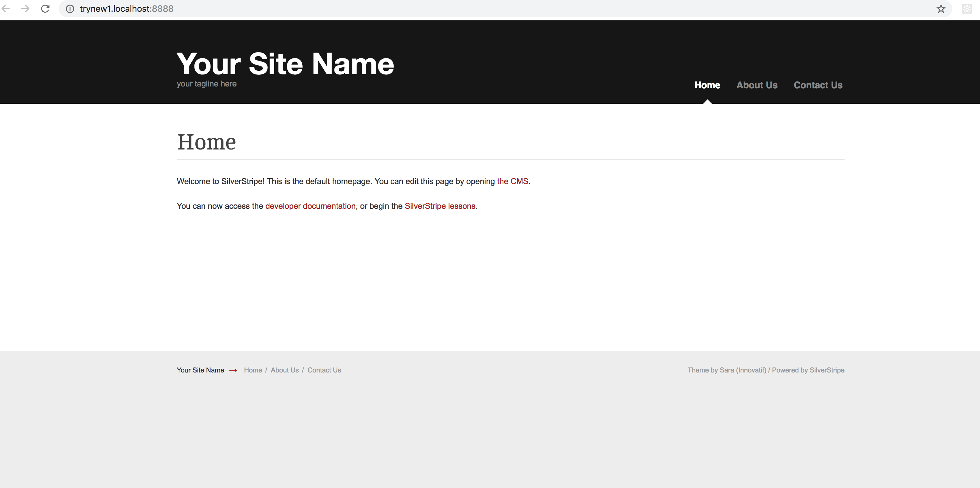980x488 pixels.
Task: Click the red arrow in footer
Action: pyautogui.click(x=233, y=370)
